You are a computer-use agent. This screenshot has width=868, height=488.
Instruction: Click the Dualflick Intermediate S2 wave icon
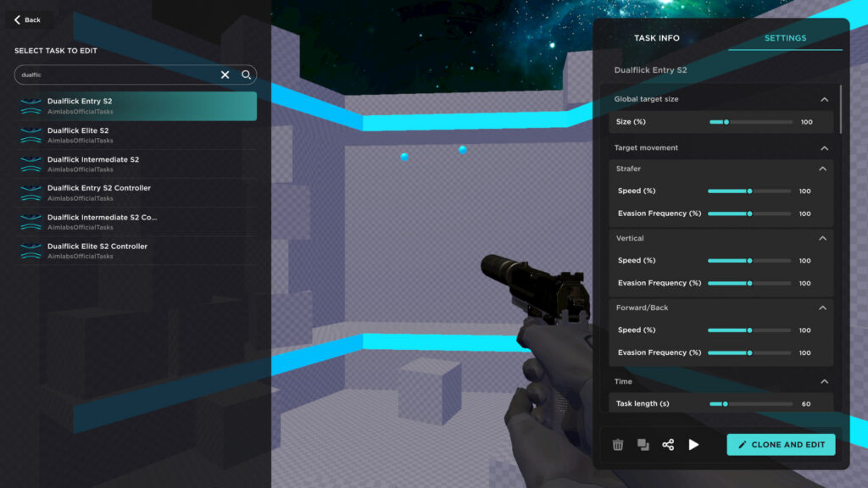pos(31,164)
